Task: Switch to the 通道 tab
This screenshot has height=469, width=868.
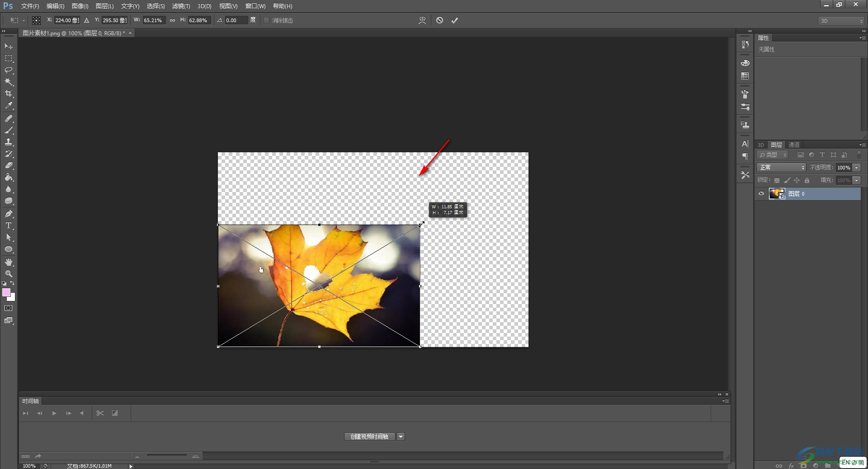Action: [794, 145]
